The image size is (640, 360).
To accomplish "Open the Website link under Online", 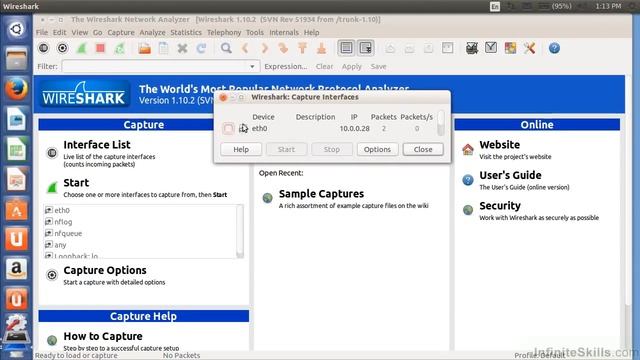I will pyautogui.click(x=500, y=145).
